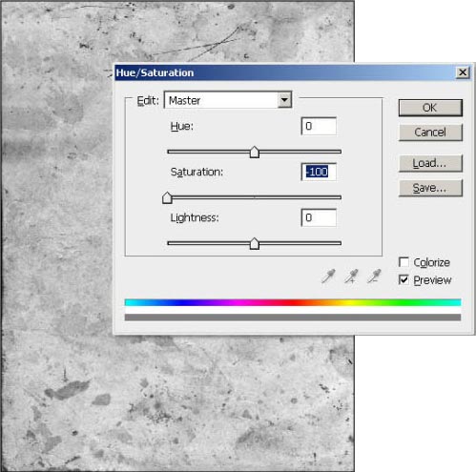Open the Edit Master dropdown arrow
This screenshot has width=476, height=472.
pos(284,100)
